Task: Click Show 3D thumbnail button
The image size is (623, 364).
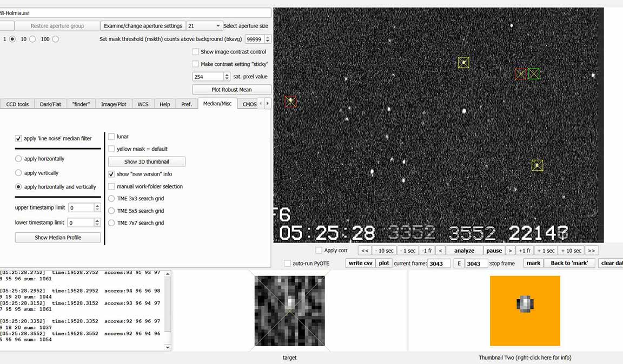Action: coord(147,161)
